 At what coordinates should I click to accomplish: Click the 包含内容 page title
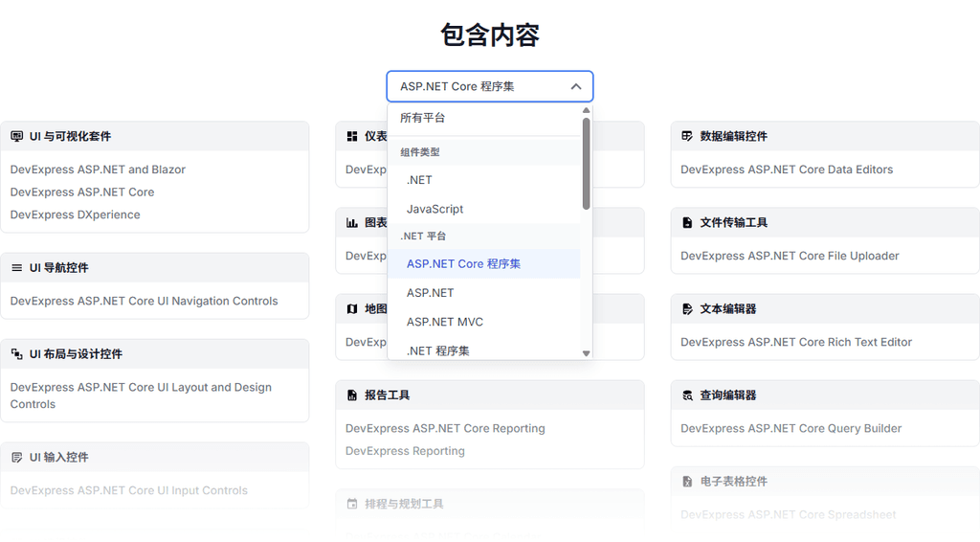(x=489, y=35)
